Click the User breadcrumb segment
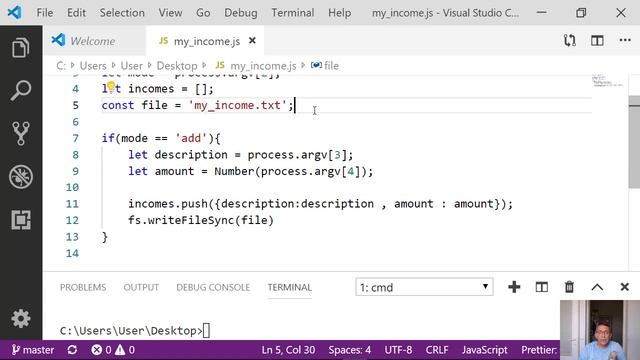This screenshot has height=360, width=640. tap(131, 66)
